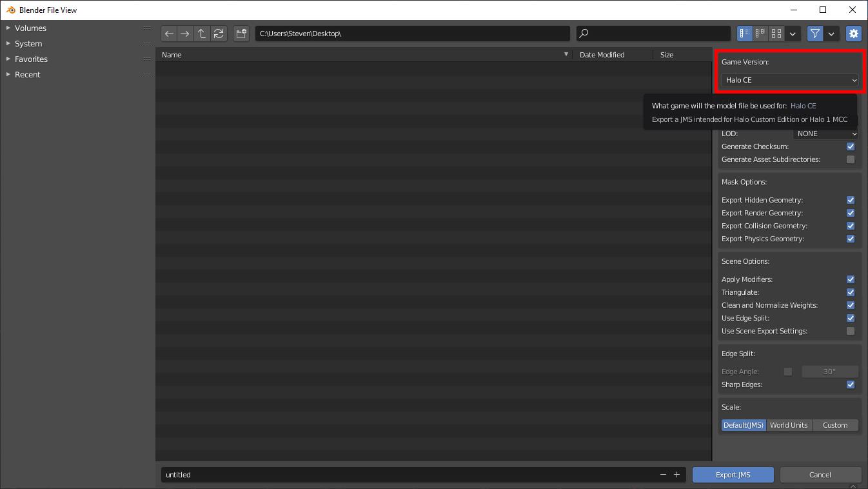Select the Default(JMS) scale option
This screenshot has height=489, width=868.
pos(744,425)
